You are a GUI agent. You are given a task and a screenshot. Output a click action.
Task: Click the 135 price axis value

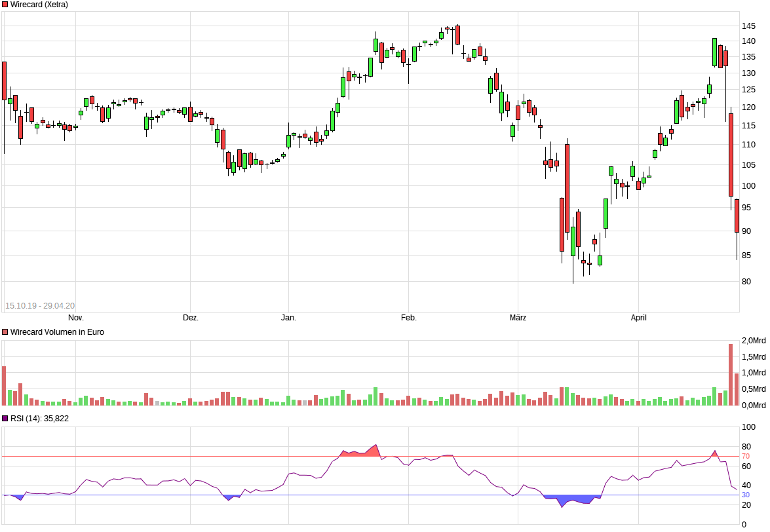[749, 57]
